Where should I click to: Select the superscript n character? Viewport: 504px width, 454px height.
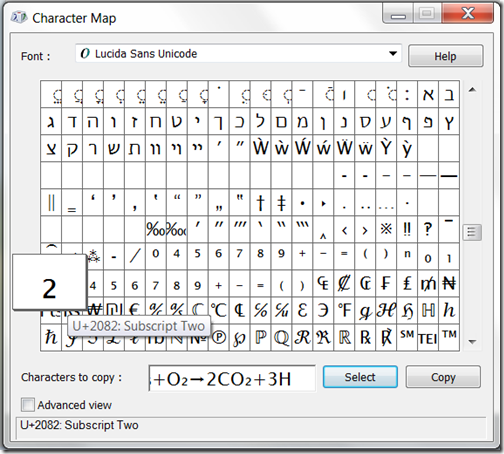[407, 256]
